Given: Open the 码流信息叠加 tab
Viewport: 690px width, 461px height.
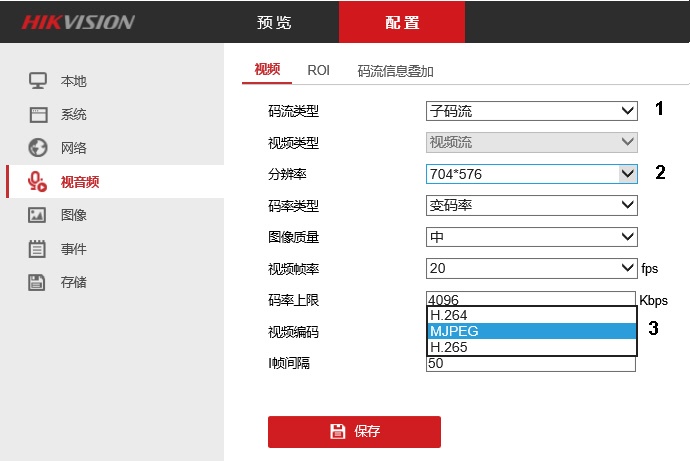Looking at the screenshot, I should (395, 71).
